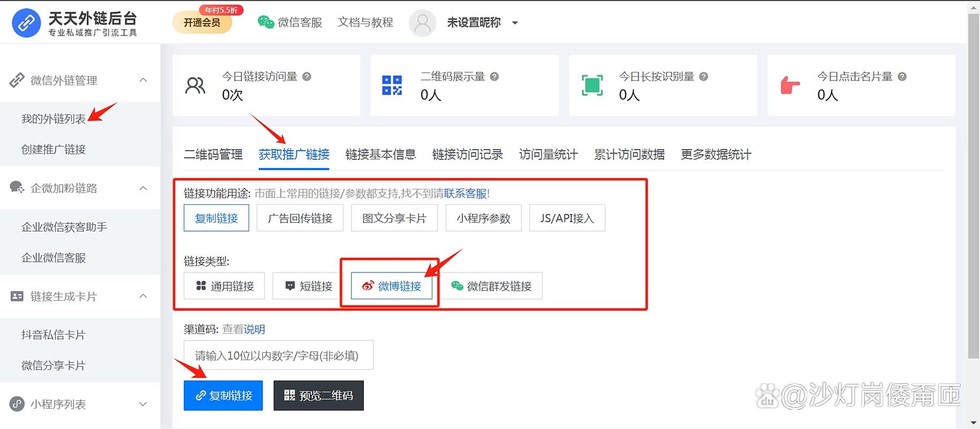
Task: Switch to the 访问量统计 tab
Action: tap(549, 154)
